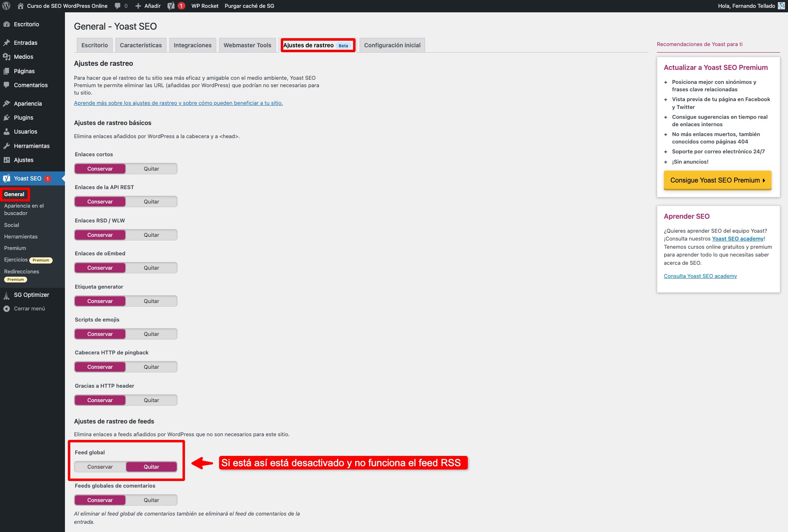Open Apariencia en el buscador submenu item

click(x=24, y=209)
